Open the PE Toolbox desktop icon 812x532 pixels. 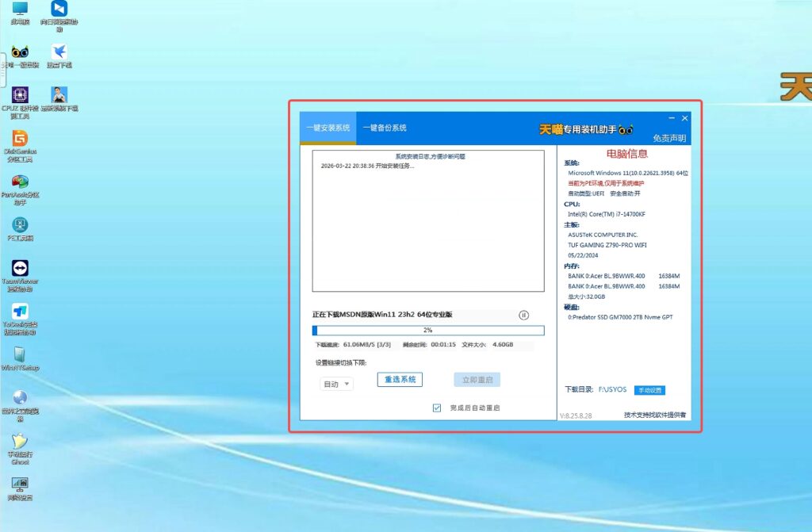(x=20, y=225)
